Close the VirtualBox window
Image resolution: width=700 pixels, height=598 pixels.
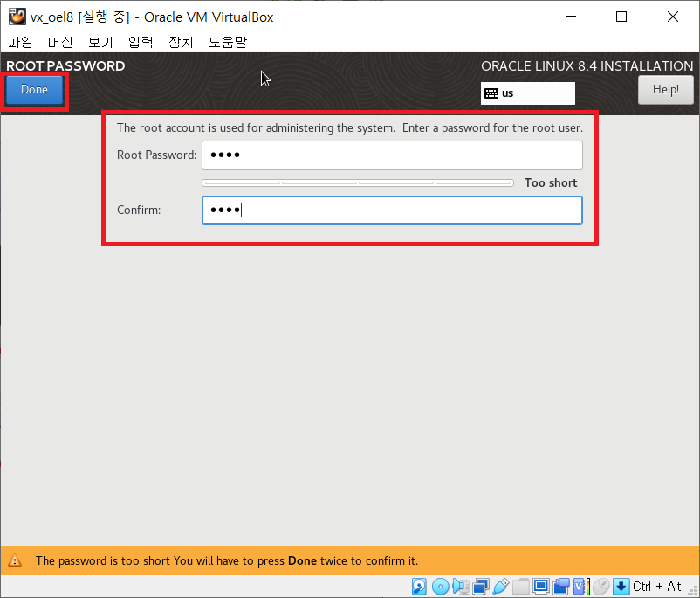pos(673,17)
